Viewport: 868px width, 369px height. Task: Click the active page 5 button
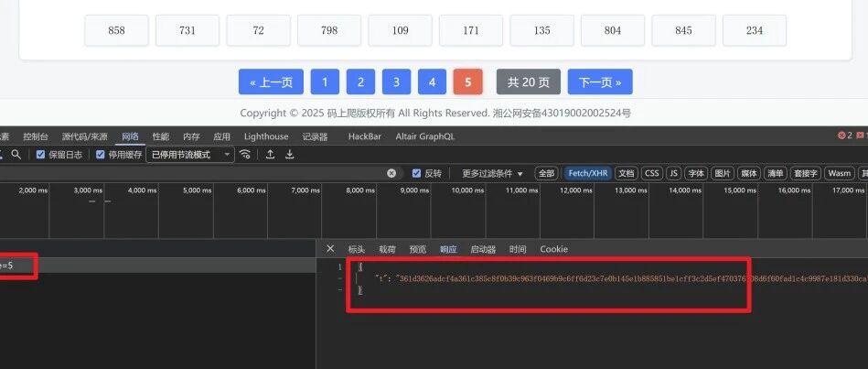coord(467,82)
